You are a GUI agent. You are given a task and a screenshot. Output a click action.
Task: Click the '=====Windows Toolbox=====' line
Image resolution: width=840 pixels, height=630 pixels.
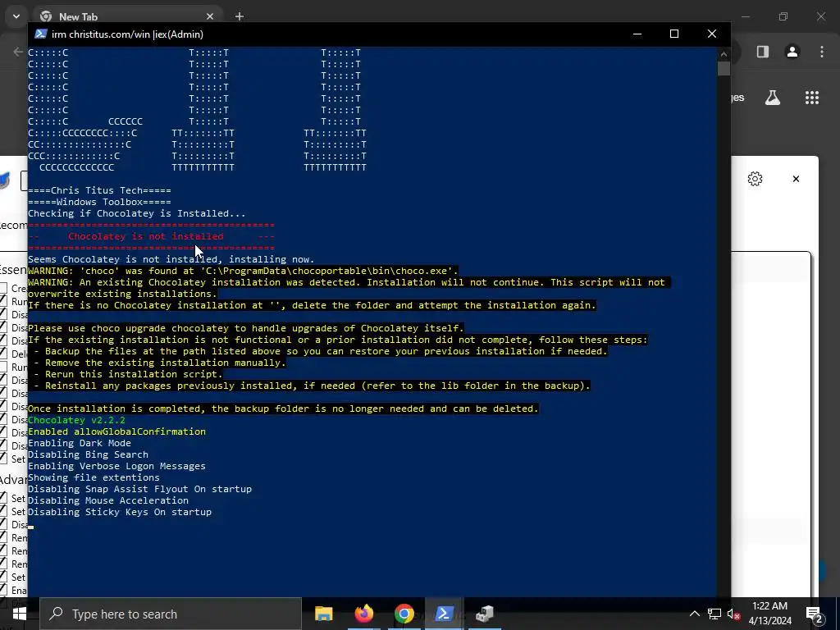point(99,202)
